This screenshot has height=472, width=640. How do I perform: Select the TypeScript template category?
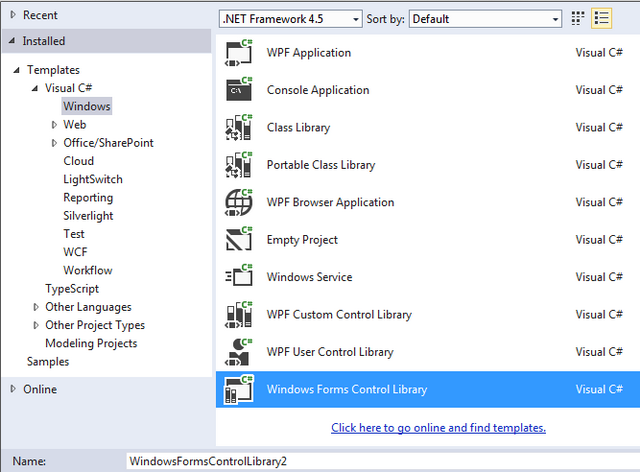click(72, 289)
